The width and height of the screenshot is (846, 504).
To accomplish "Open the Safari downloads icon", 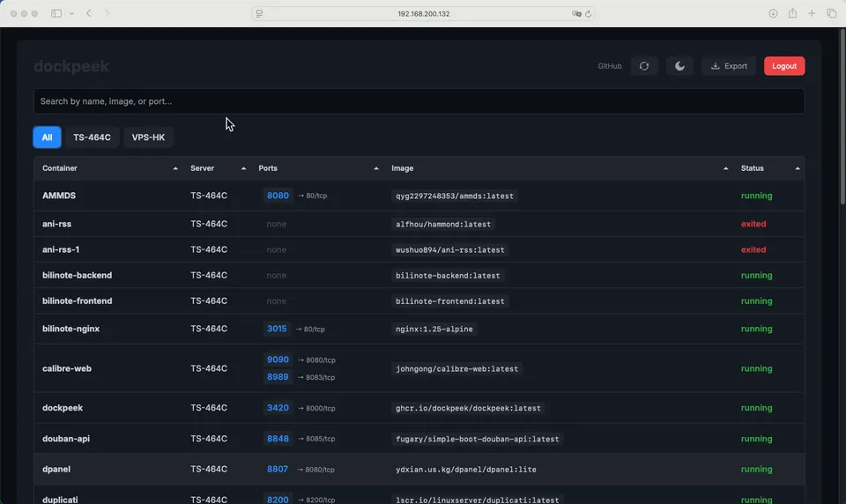I will pos(773,13).
